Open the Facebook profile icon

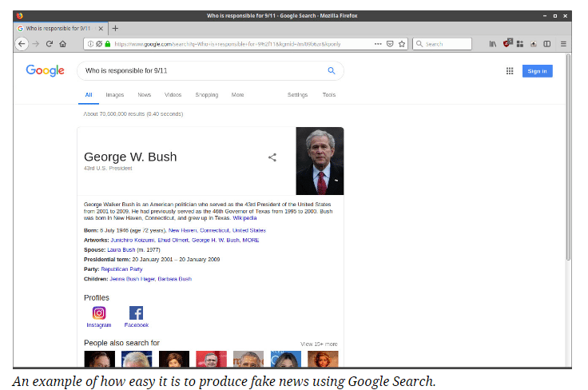tap(136, 312)
